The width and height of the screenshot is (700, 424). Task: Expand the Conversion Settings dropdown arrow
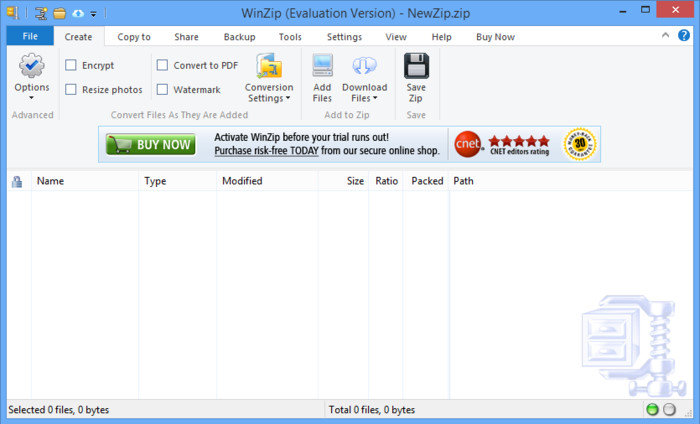(x=288, y=98)
